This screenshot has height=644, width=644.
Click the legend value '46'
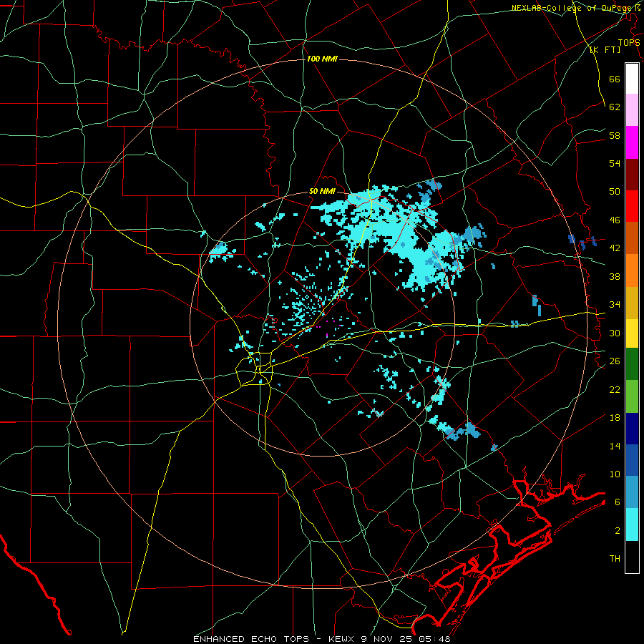click(x=615, y=220)
